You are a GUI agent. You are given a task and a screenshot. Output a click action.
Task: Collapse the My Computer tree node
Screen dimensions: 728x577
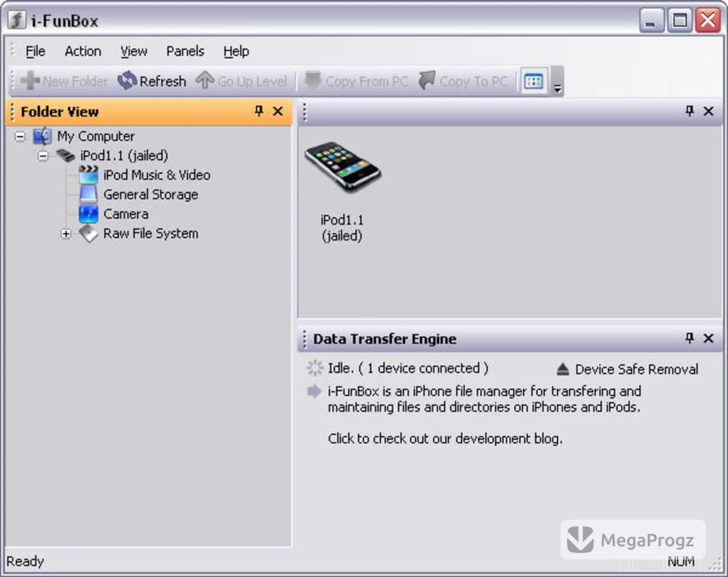[x=20, y=136]
